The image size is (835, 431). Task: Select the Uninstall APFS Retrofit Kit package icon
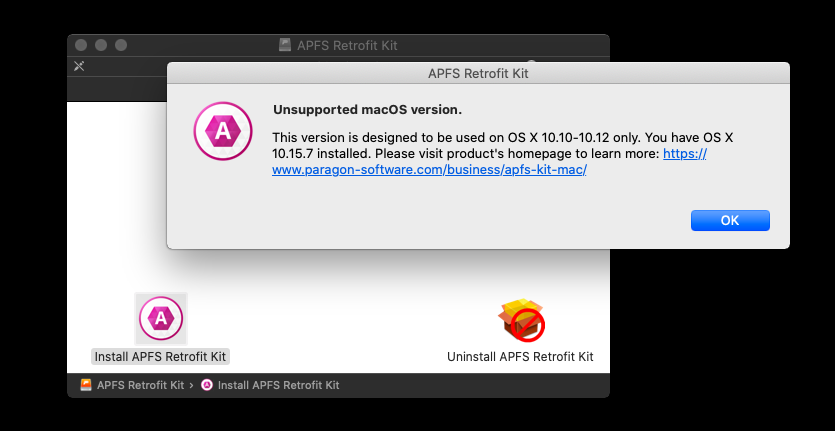(x=521, y=320)
